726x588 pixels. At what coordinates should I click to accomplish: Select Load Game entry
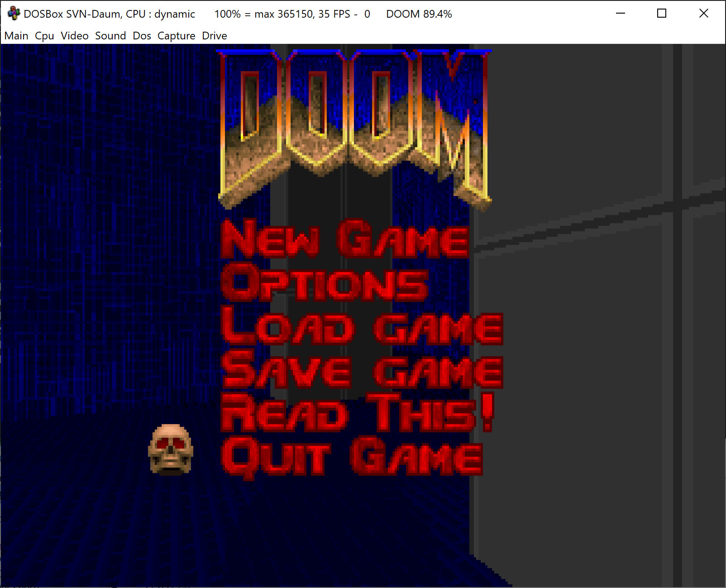[x=362, y=325]
